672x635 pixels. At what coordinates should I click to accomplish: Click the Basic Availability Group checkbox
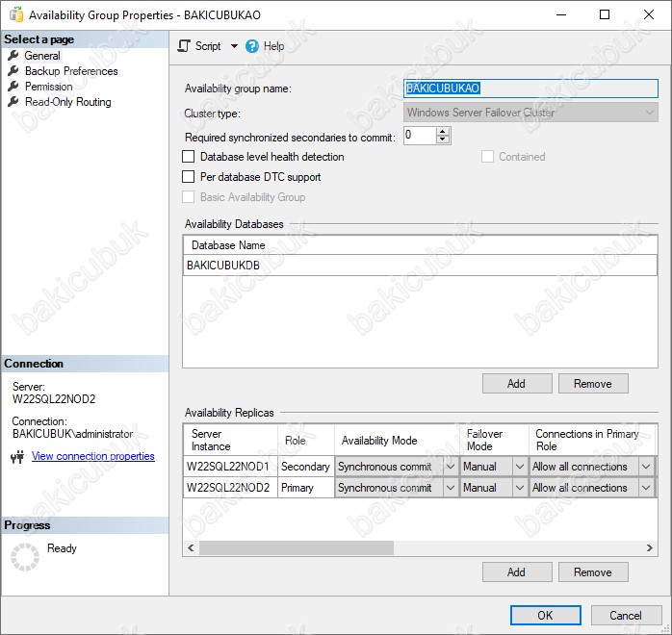[188, 197]
